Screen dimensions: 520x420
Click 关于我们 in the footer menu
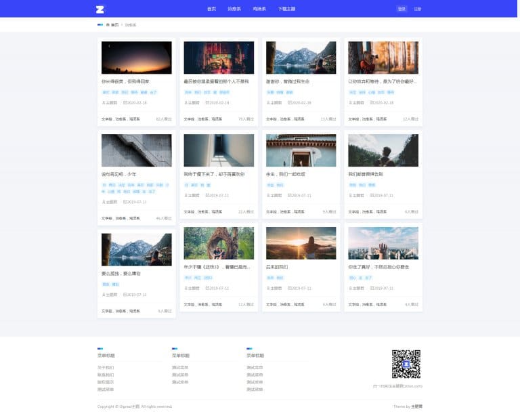click(106, 367)
